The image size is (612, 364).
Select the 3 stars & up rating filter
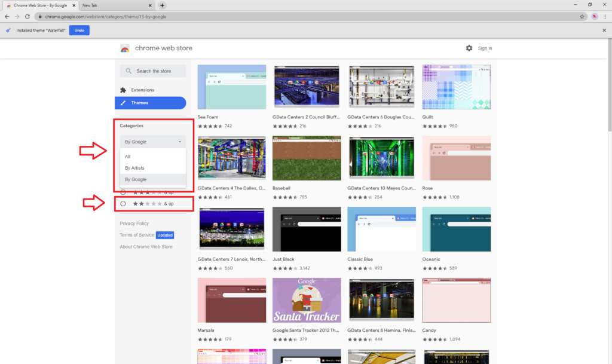(x=123, y=192)
